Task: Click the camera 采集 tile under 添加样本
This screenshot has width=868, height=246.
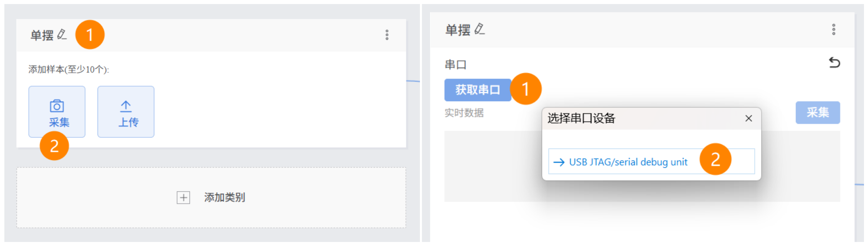Action: [x=57, y=112]
